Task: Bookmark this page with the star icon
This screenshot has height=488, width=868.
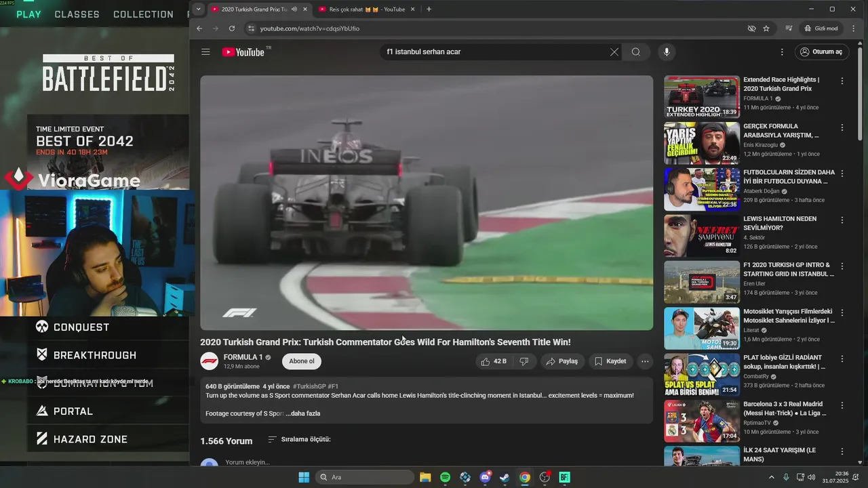Action: click(766, 28)
